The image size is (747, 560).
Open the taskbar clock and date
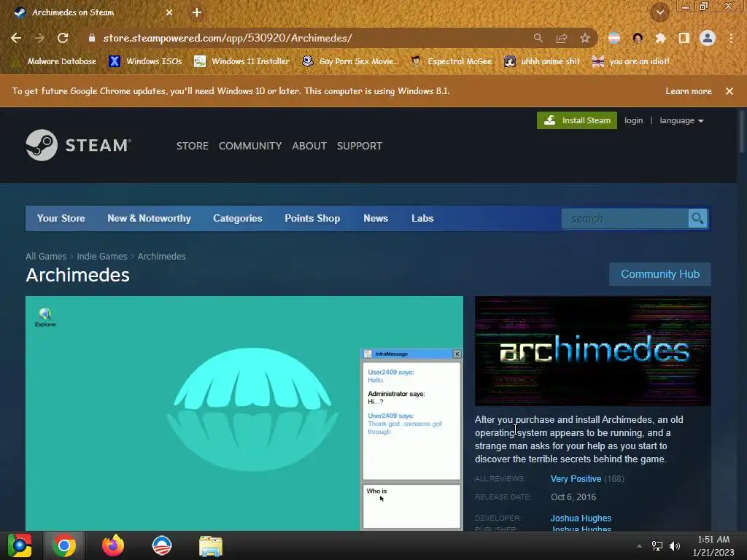713,545
